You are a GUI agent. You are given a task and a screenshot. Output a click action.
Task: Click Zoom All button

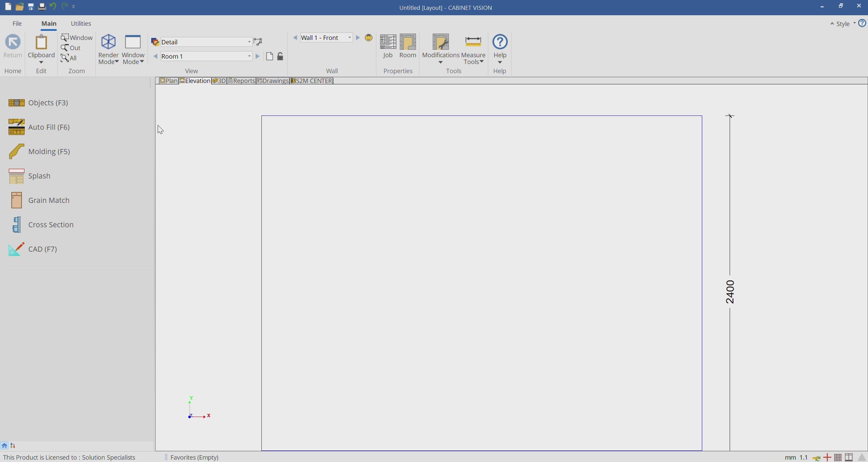click(69, 58)
